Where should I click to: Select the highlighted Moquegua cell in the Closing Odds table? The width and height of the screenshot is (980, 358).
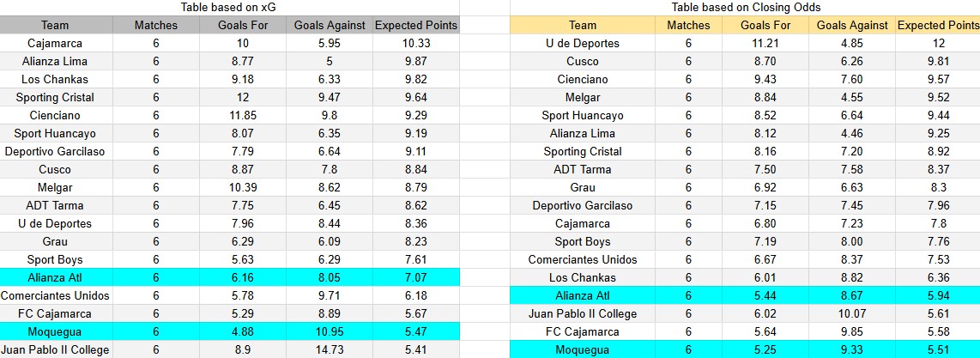[582, 349]
